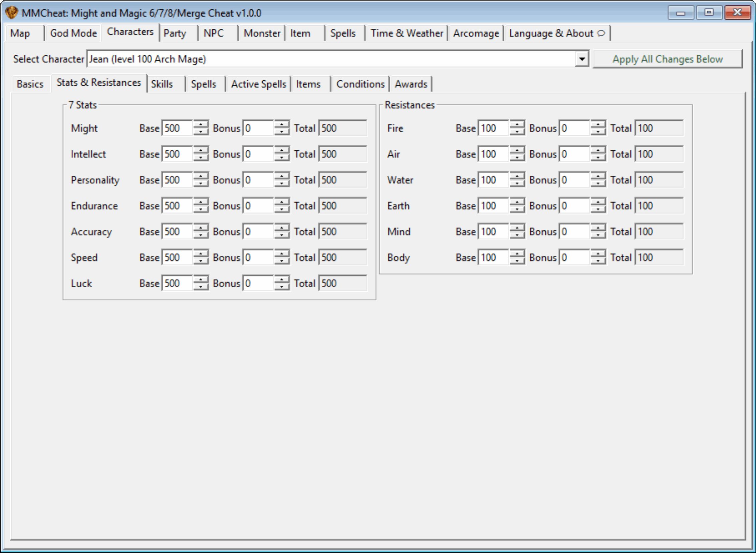This screenshot has width=756, height=553.
Task: Open the Awards sub-tab
Action: click(411, 84)
